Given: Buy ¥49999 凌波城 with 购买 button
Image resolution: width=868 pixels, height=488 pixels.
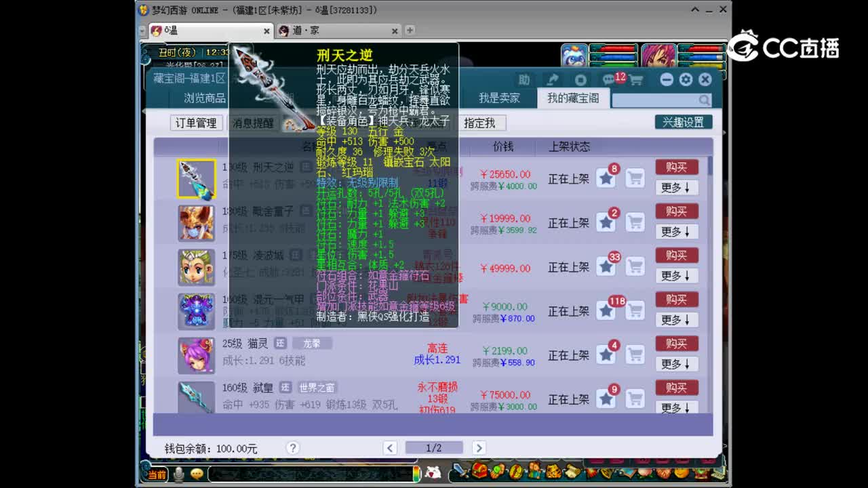Looking at the screenshot, I should coord(676,256).
